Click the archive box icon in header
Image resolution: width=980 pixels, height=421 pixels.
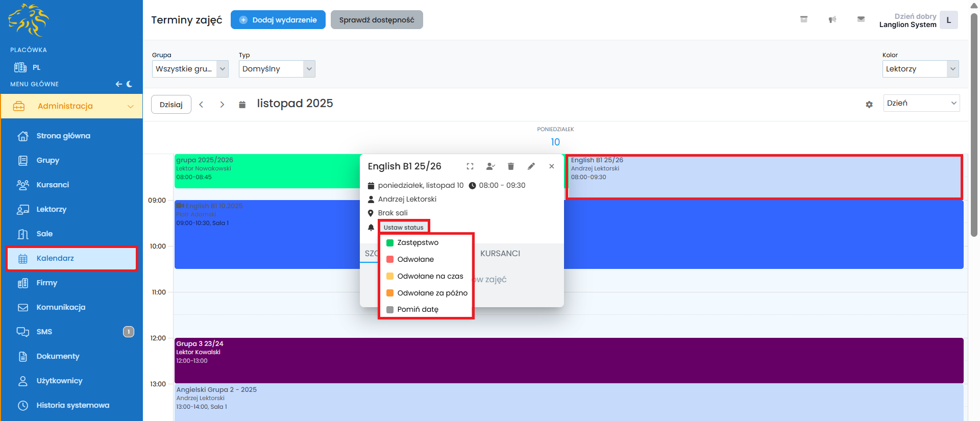tap(803, 19)
